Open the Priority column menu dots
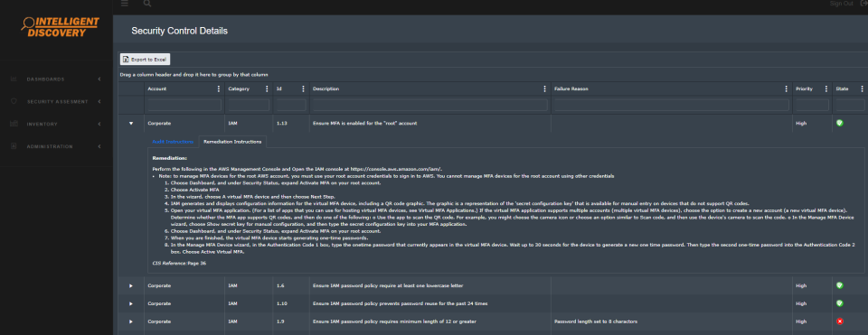This screenshot has height=335, width=868. (826, 88)
